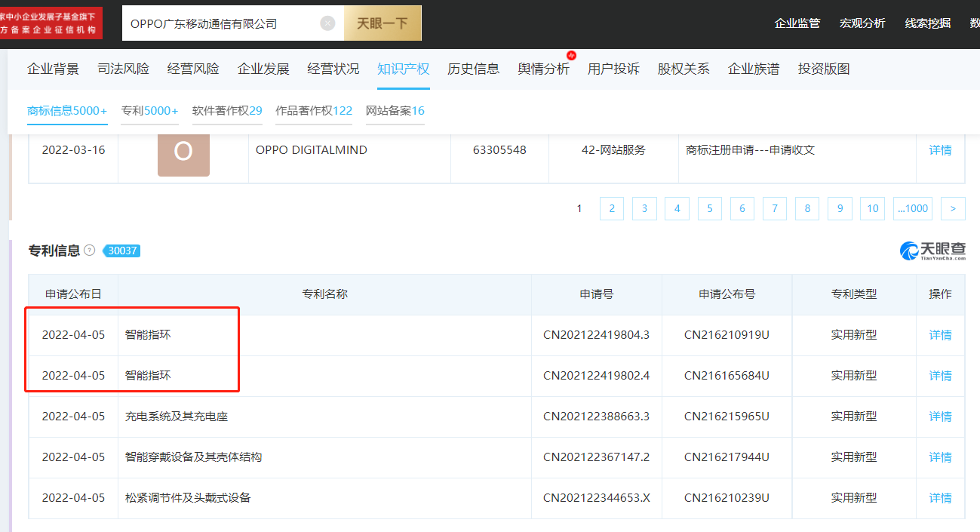Switch to the 经营状况 tab
Screen dimensions: 980x532
click(x=333, y=69)
